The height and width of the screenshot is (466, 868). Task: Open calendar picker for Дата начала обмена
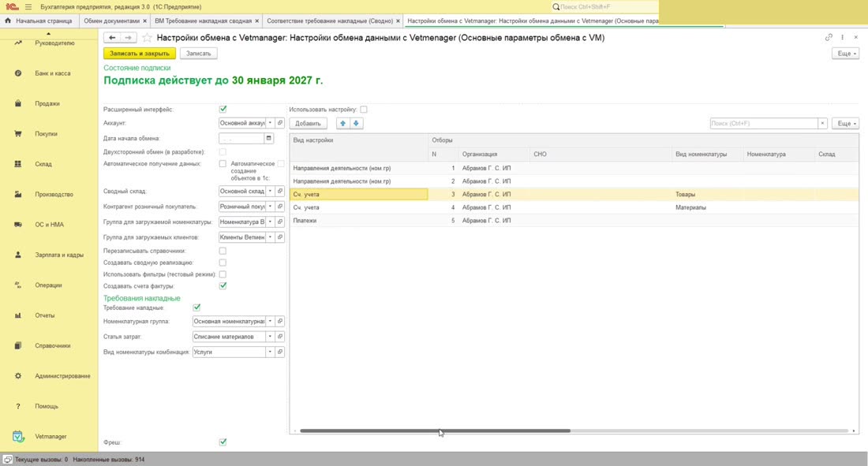[x=268, y=138]
